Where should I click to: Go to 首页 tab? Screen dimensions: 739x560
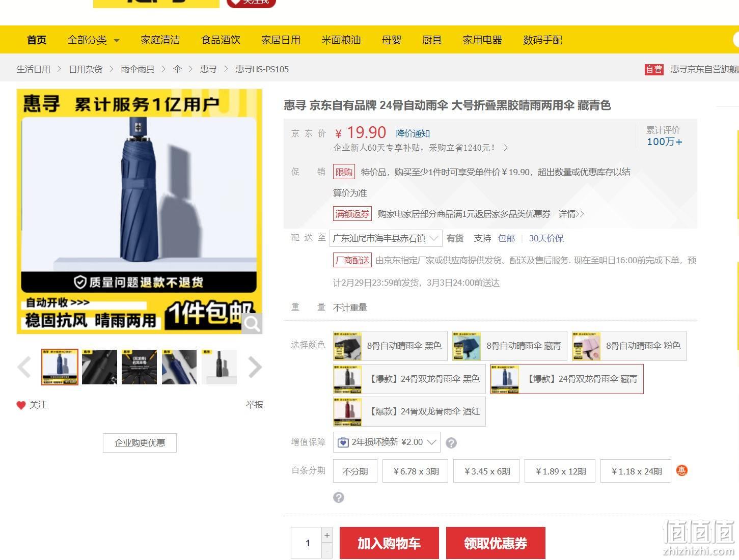pyautogui.click(x=36, y=40)
